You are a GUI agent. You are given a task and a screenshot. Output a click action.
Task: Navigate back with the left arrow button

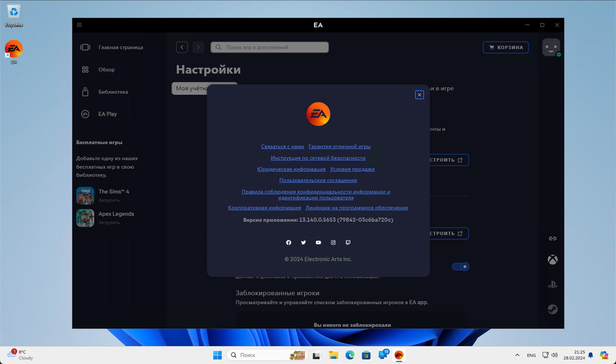[182, 47]
